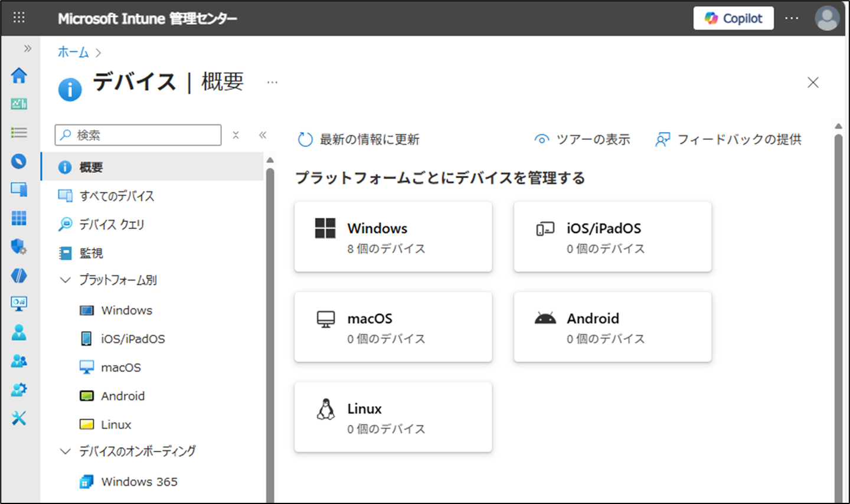
Task: Click 最新の情報に更新 refresh button
Action: point(359,139)
